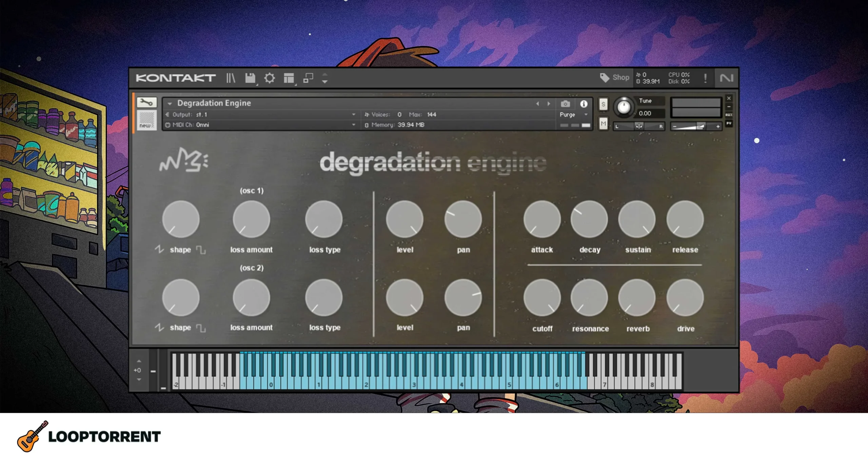Click osc 2 level knob
This screenshot has width=868, height=460.
point(405,298)
